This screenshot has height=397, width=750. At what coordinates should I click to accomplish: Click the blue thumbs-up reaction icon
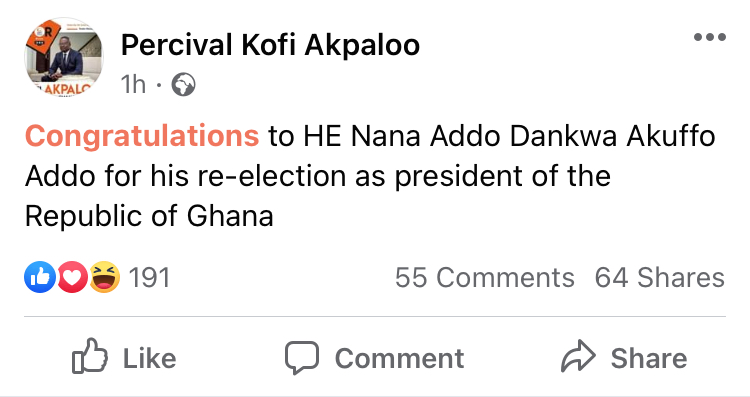click(x=40, y=277)
